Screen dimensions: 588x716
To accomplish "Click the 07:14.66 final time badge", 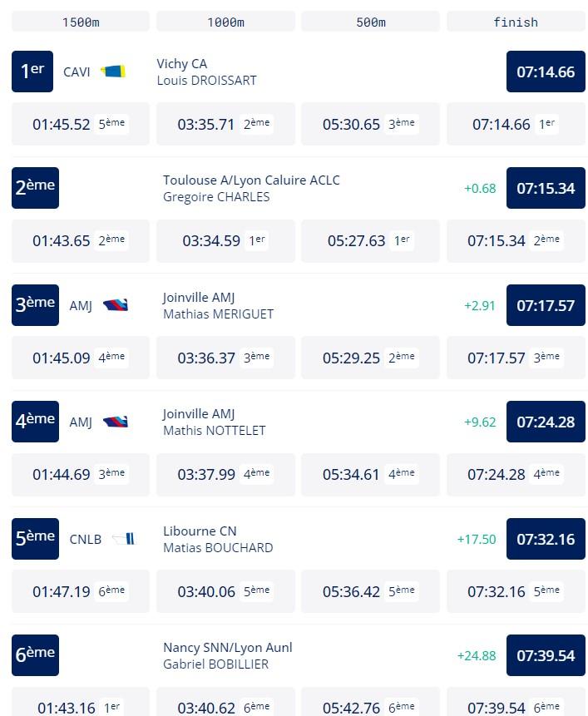I will click(546, 72).
